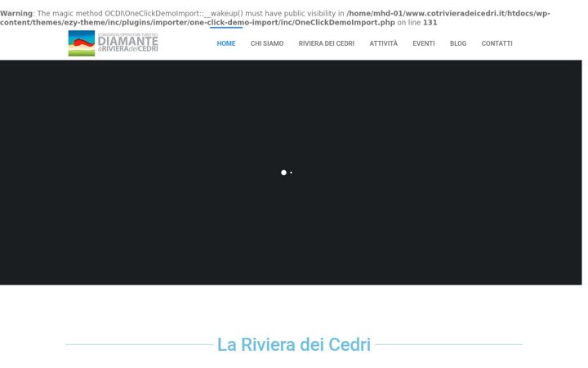
Task: Go to the CHI SIAMO page
Action: [267, 43]
